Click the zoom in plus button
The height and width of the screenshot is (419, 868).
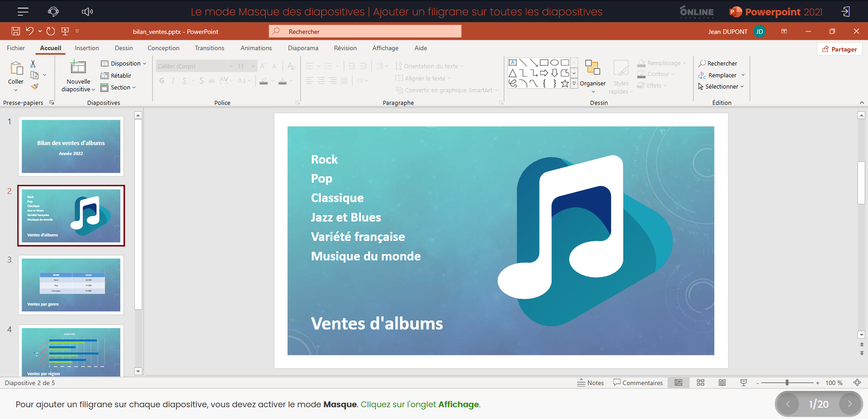[x=818, y=383]
